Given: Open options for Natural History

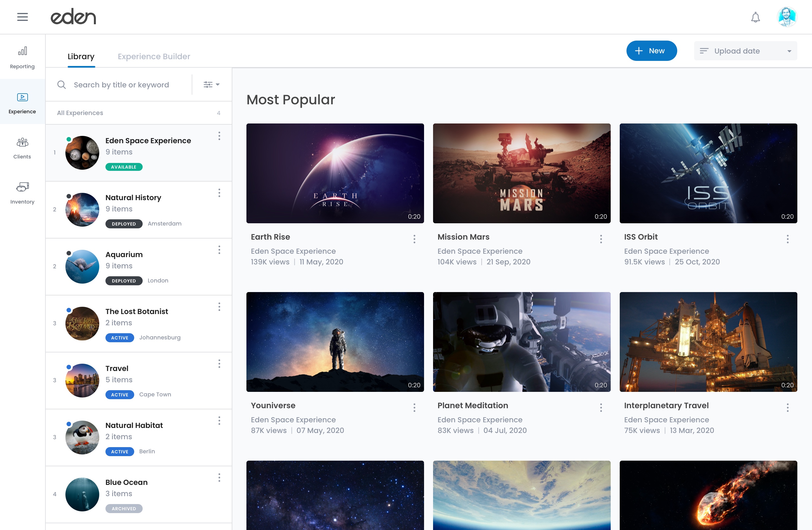Looking at the screenshot, I should tap(219, 193).
